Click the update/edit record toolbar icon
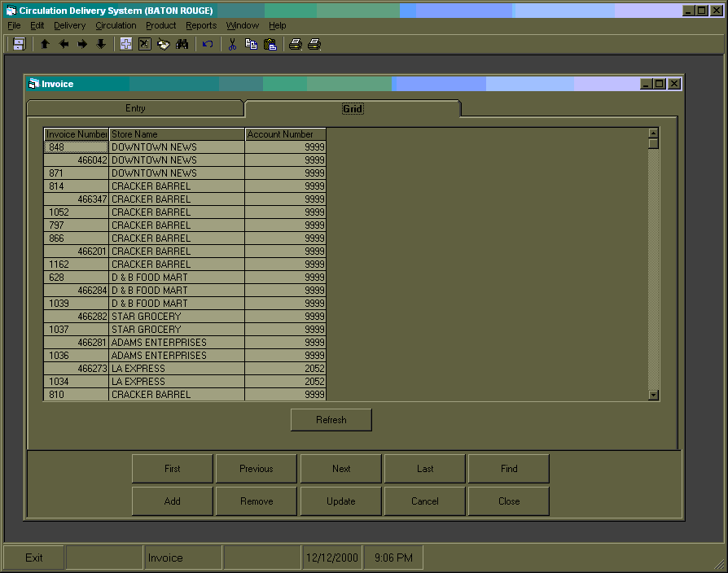The height and width of the screenshot is (573, 728). (164, 44)
